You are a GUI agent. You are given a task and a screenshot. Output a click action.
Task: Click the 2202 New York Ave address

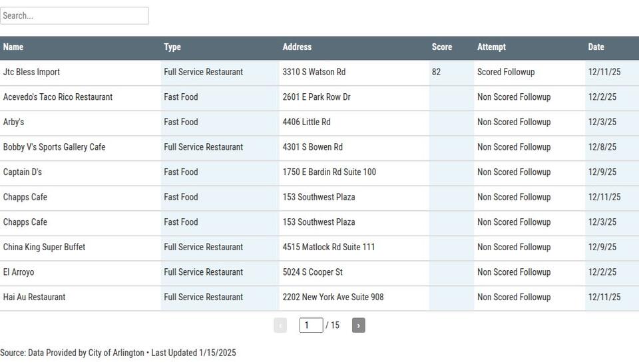tap(333, 297)
